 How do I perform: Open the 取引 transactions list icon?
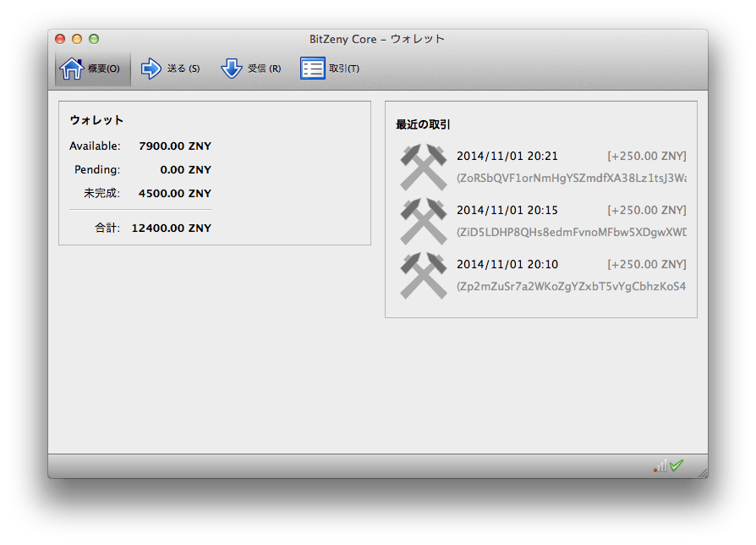(313, 69)
